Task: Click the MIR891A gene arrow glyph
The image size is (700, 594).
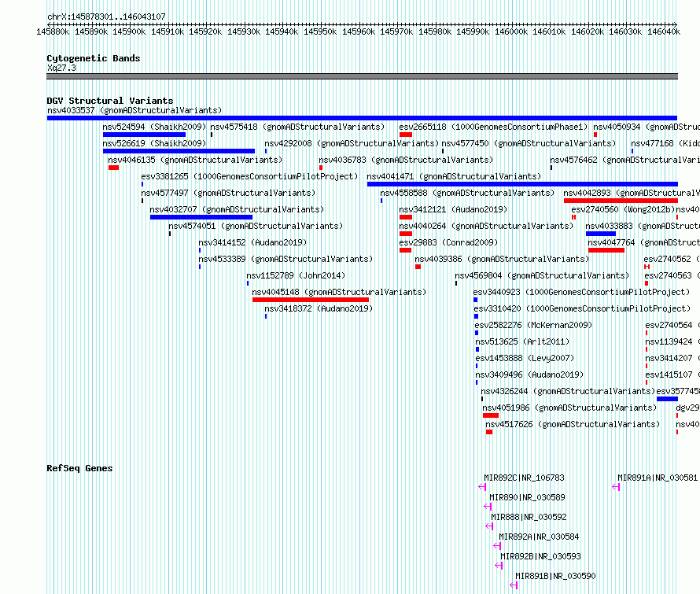Action: pyautogui.click(x=616, y=487)
